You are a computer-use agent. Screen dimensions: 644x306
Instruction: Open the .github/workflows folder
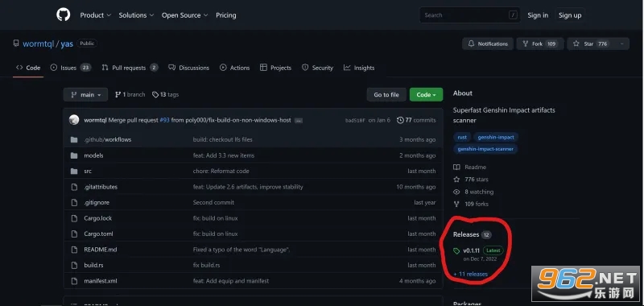(x=108, y=139)
